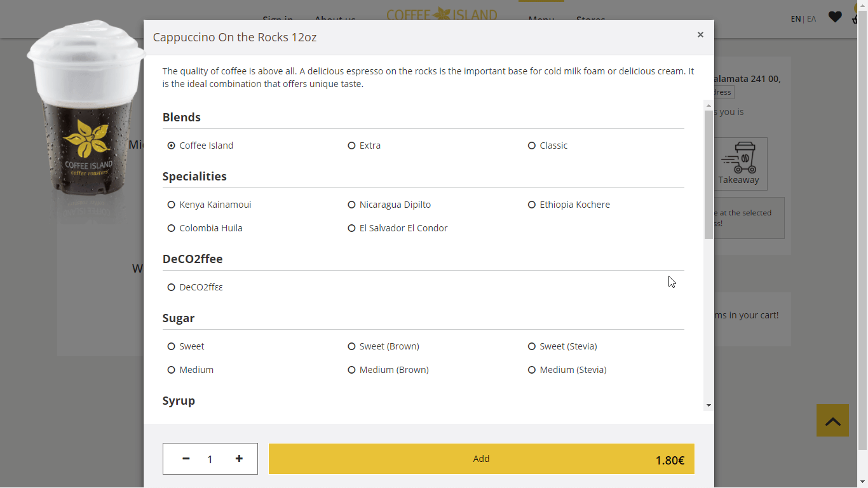Image resolution: width=868 pixels, height=488 pixels.
Task: Click the DeCO2ffee section heading
Action: pyautogui.click(x=193, y=259)
